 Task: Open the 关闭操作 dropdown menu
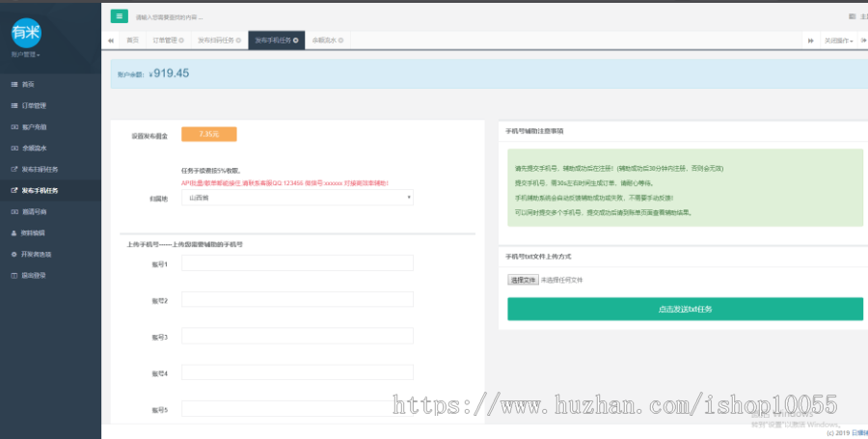pos(838,41)
